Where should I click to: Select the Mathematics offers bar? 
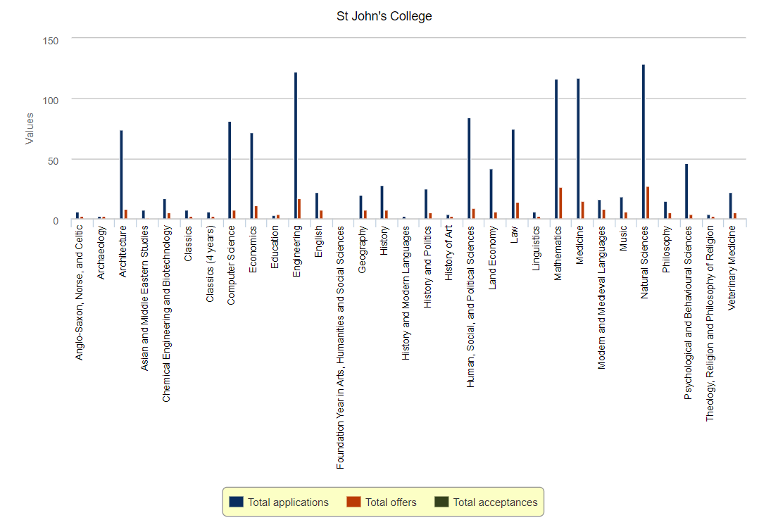pos(560,203)
